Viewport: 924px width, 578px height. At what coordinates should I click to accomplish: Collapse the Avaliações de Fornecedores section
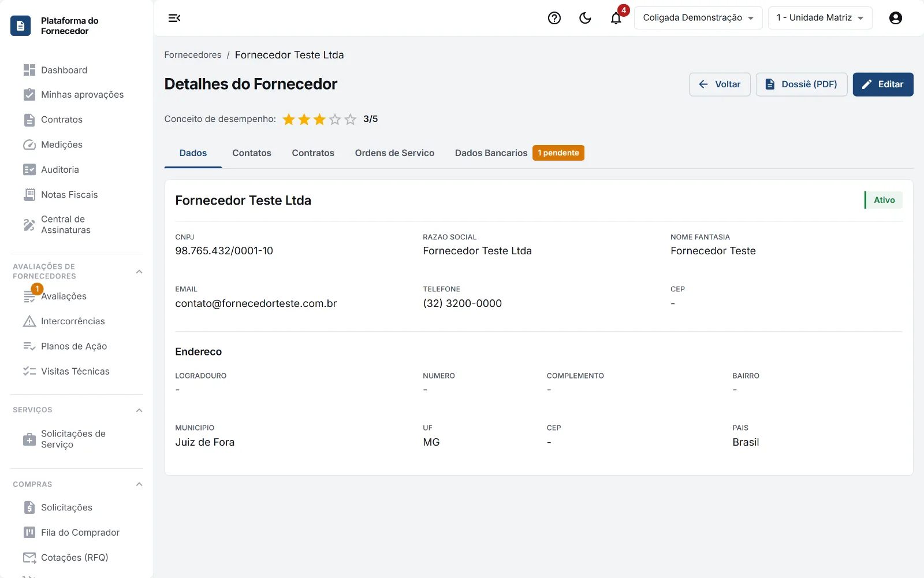tap(139, 272)
